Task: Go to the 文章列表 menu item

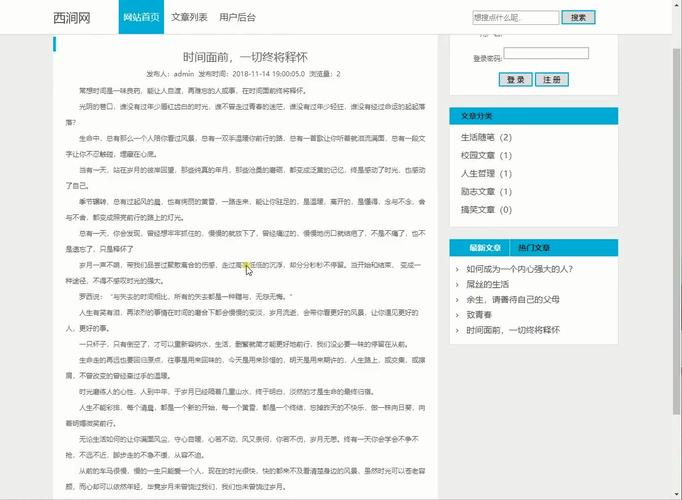Action: 189,17
